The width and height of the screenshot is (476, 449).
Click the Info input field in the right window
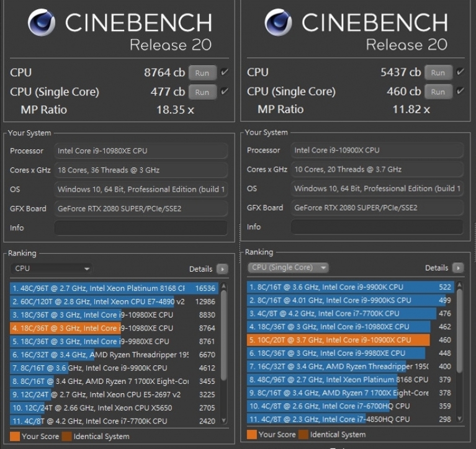tap(377, 227)
